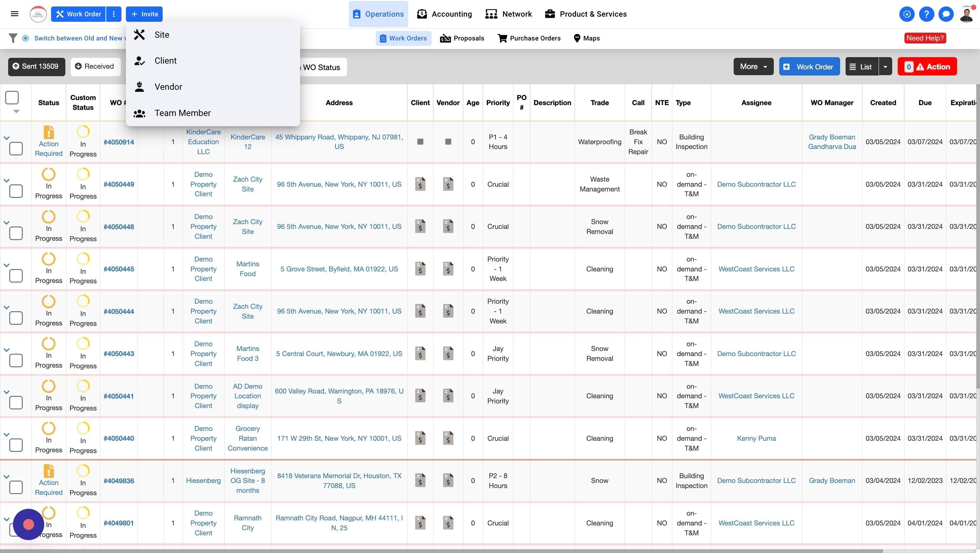Screen dimensions: 980x553
Task: Choose Vendor from the Invite menu
Action: tap(168, 87)
